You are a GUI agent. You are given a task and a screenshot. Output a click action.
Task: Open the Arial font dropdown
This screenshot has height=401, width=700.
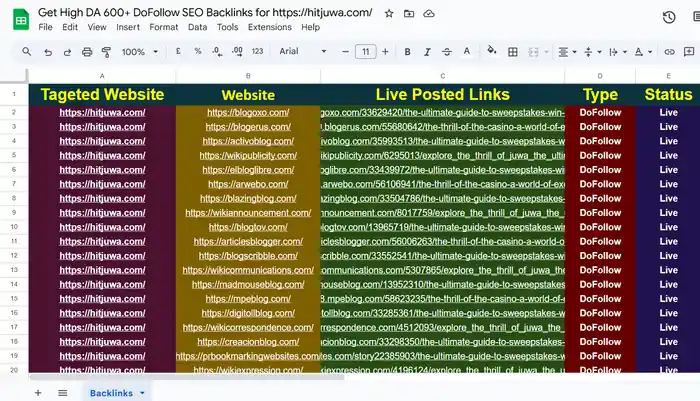[x=303, y=51]
